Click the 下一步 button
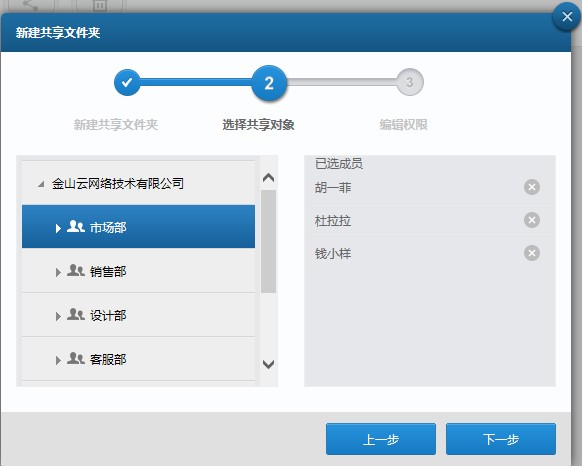This screenshot has height=466, width=582. (x=501, y=439)
